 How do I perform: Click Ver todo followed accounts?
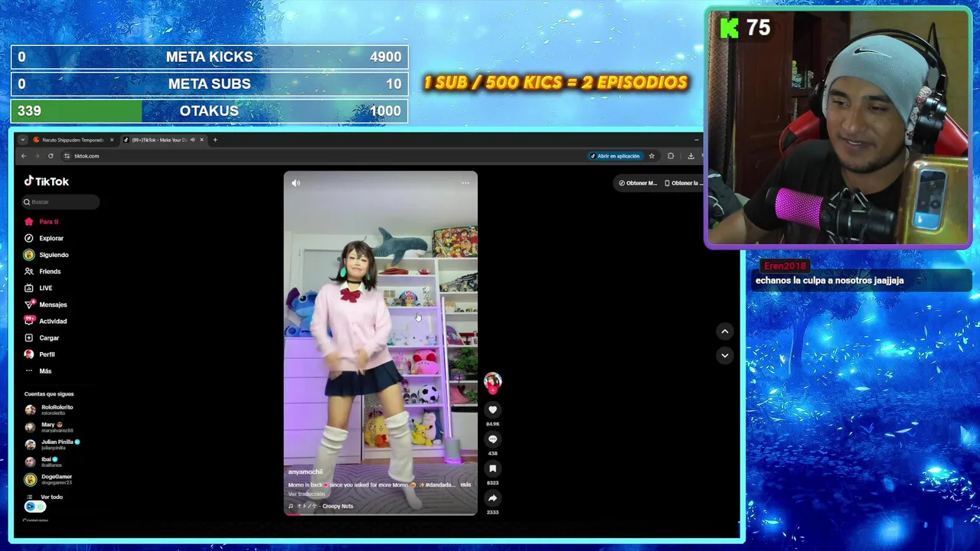[44, 497]
